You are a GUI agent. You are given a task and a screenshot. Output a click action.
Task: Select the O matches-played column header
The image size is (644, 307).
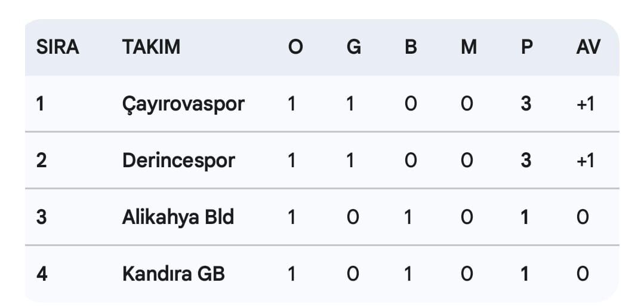[295, 47]
